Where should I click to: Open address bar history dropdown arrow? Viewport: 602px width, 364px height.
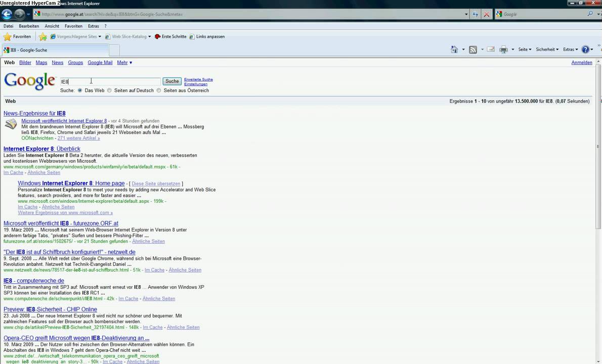click(x=466, y=14)
